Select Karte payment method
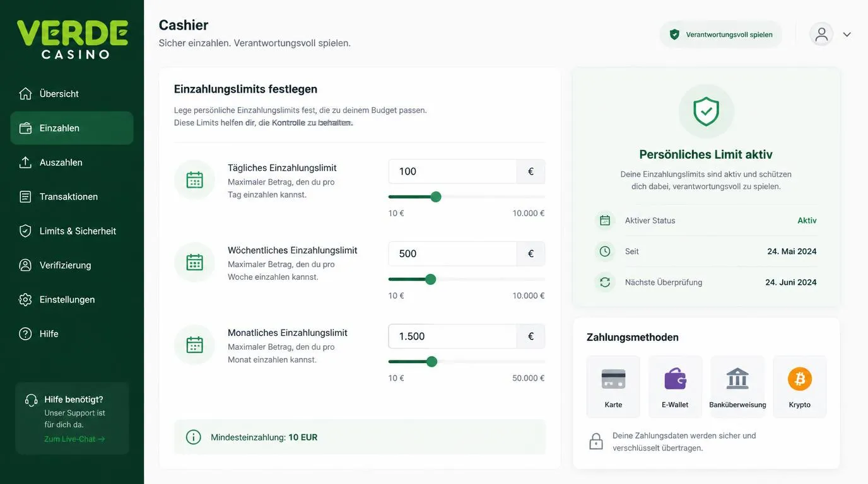This screenshot has width=868, height=484. 613,386
